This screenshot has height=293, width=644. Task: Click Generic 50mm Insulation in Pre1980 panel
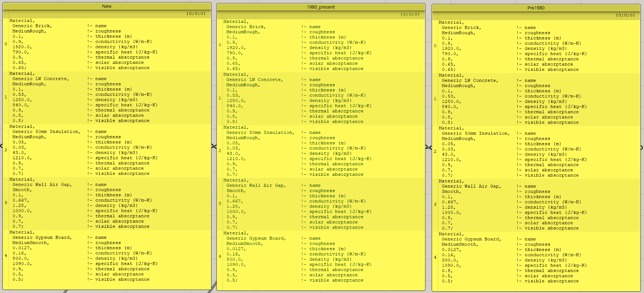click(475, 133)
